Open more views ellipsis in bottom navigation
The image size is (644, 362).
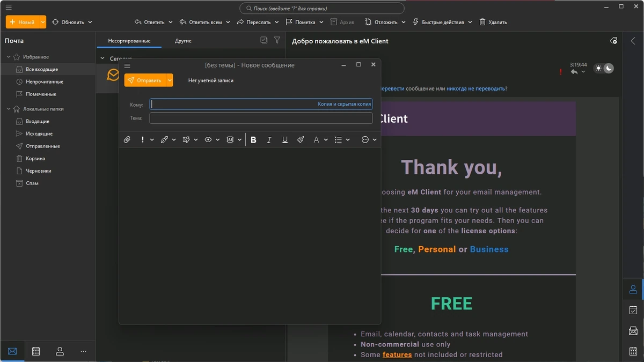coord(83,351)
